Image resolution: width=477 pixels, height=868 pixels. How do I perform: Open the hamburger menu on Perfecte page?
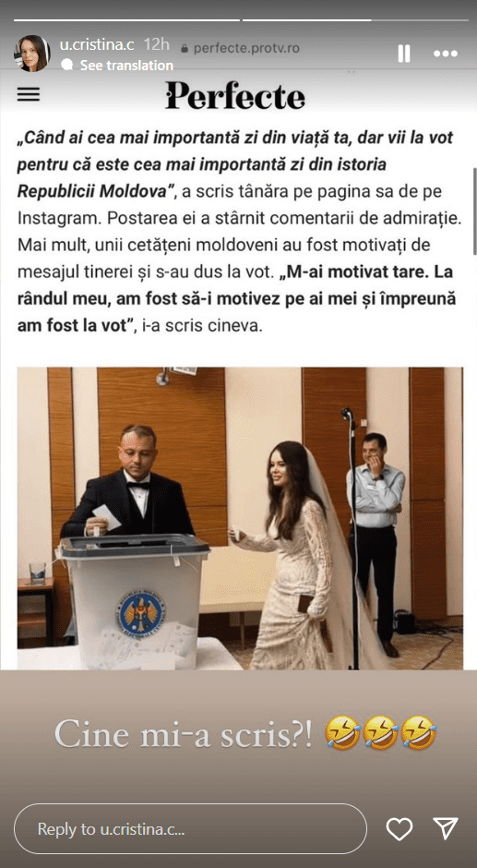[29, 94]
